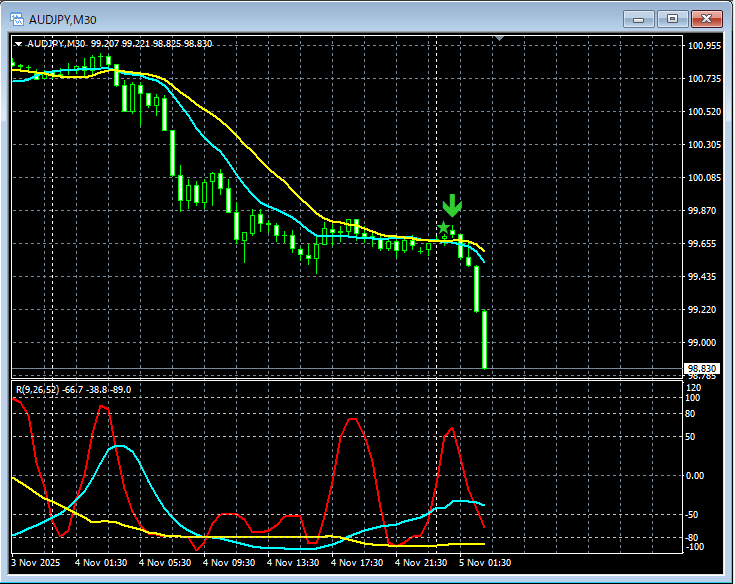Click the indicator scale value 0.00
The image size is (735, 584).
tap(695, 476)
